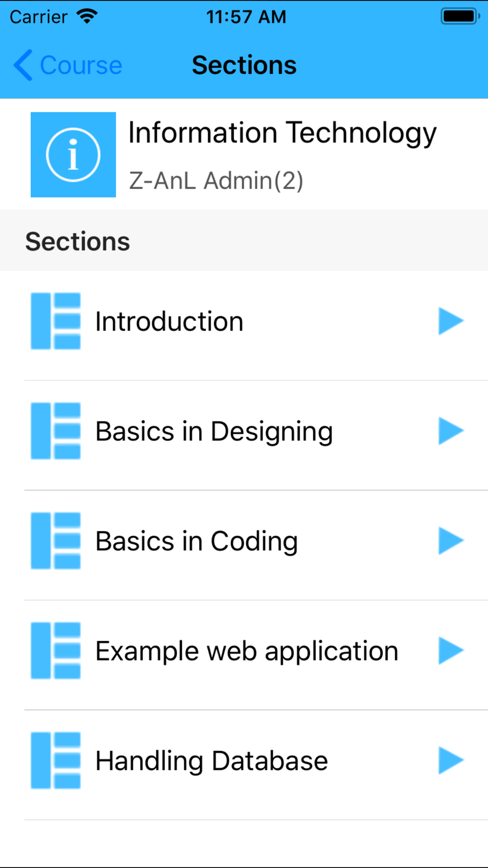Image resolution: width=488 pixels, height=868 pixels.
Task: Tap the Handling Database section icon
Action: tap(56, 761)
